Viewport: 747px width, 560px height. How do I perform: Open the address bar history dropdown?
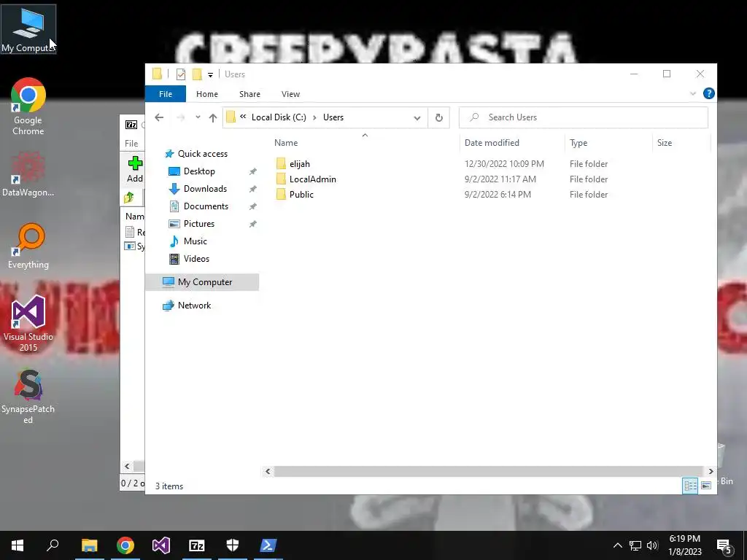click(x=417, y=117)
